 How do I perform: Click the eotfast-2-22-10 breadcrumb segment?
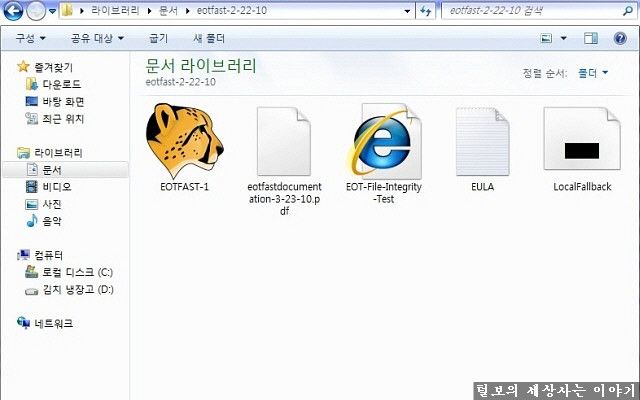point(231,10)
